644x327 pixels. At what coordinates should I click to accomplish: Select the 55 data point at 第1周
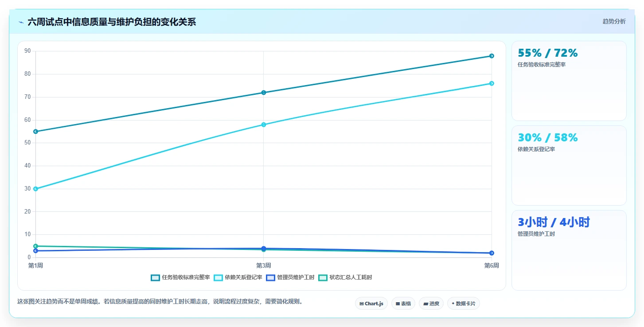click(36, 132)
